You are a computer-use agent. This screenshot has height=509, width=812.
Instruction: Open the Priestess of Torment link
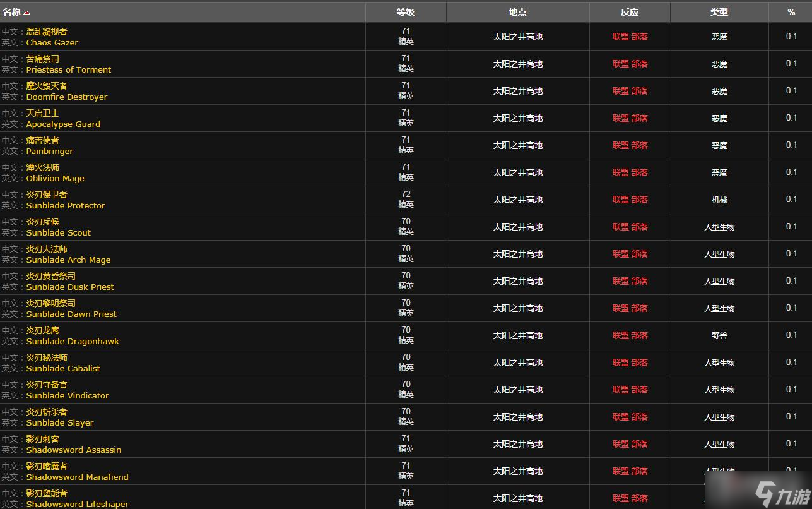pyautogui.click(x=69, y=69)
